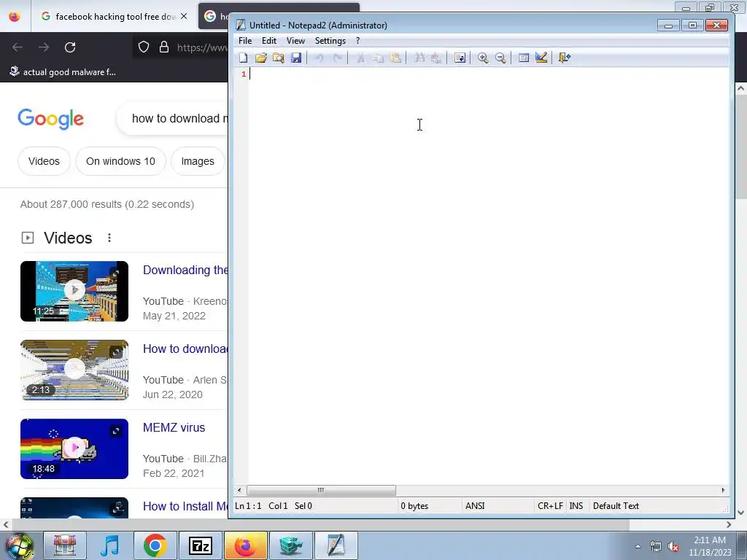Close the facebook hacking tool tab

point(184,16)
